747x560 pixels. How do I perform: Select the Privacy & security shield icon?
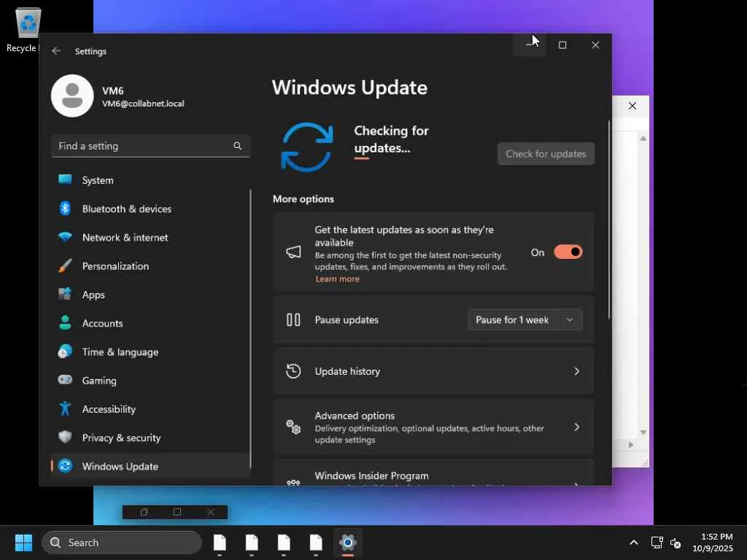click(x=65, y=437)
